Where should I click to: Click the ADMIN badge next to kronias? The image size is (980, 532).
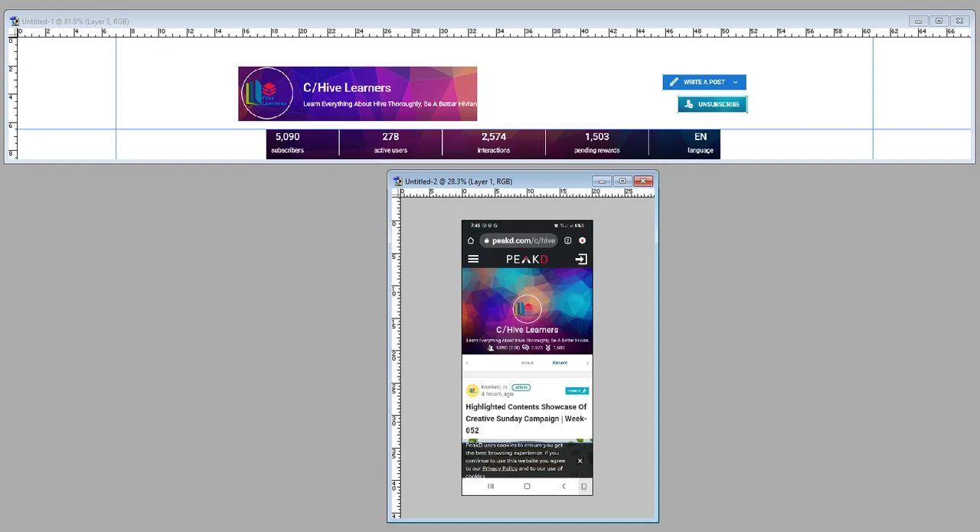click(521, 387)
